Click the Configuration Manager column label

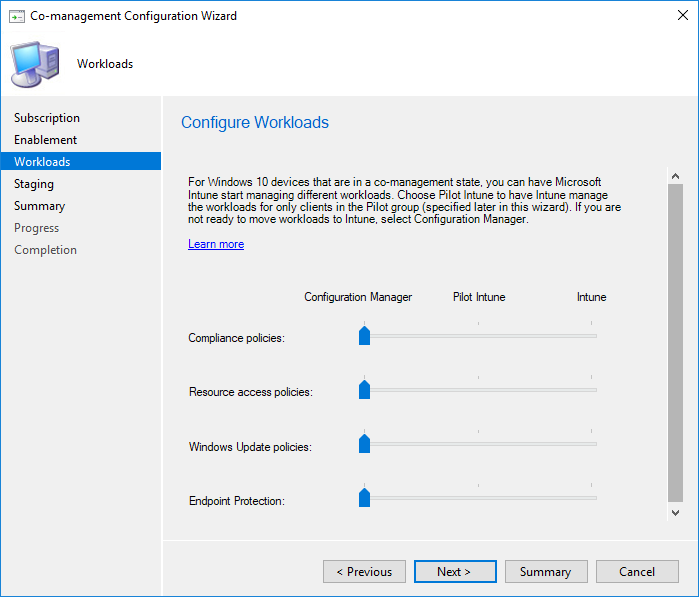pyautogui.click(x=358, y=297)
